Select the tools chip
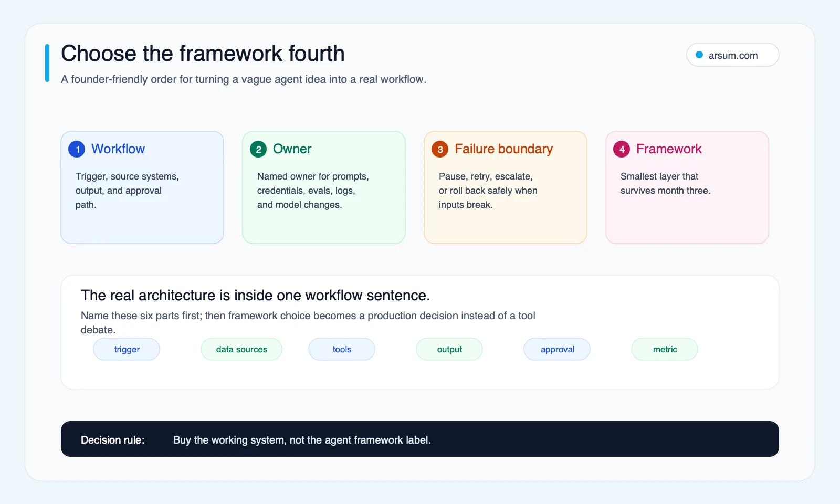 [x=342, y=349]
